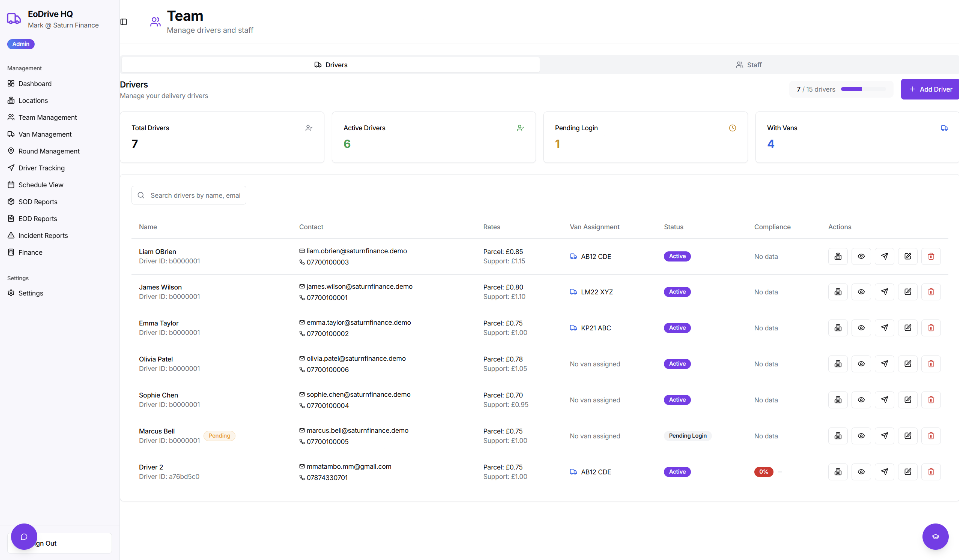The width and height of the screenshot is (959, 560).
Task: Click the 7 / 15 drivers progress bar
Action: [863, 89]
